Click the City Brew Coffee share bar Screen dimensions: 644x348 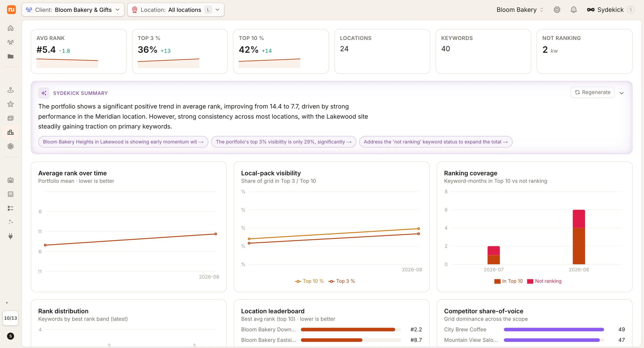[x=554, y=329]
